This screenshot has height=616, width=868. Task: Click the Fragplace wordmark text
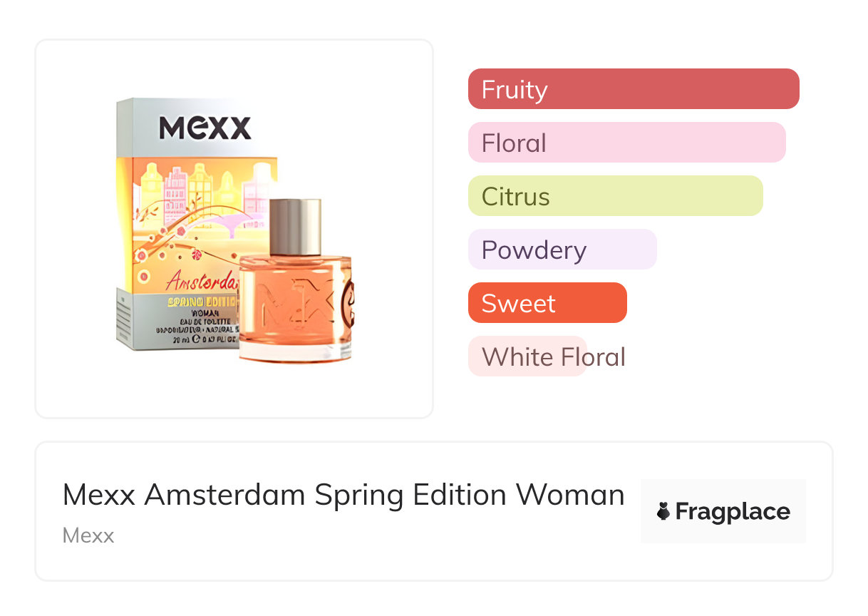pyautogui.click(x=733, y=512)
